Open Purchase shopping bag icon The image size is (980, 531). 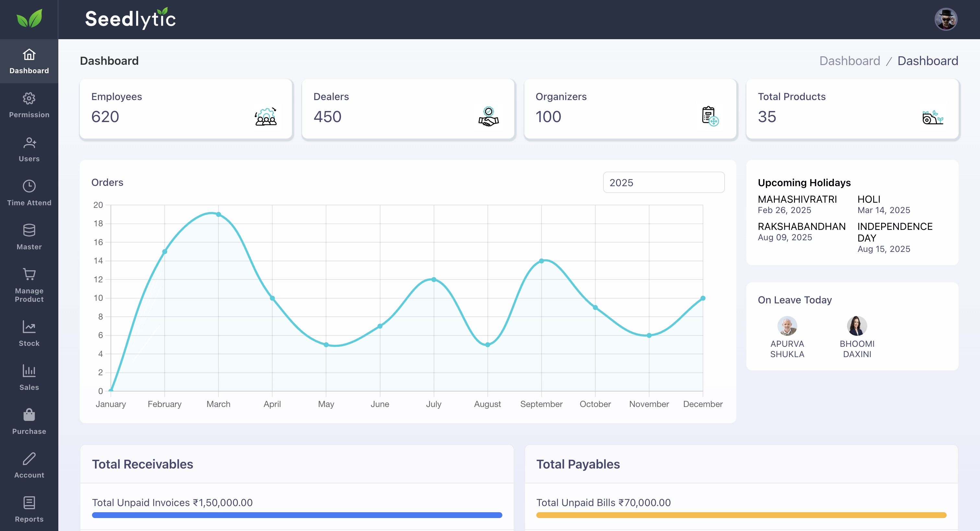[x=29, y=415]
